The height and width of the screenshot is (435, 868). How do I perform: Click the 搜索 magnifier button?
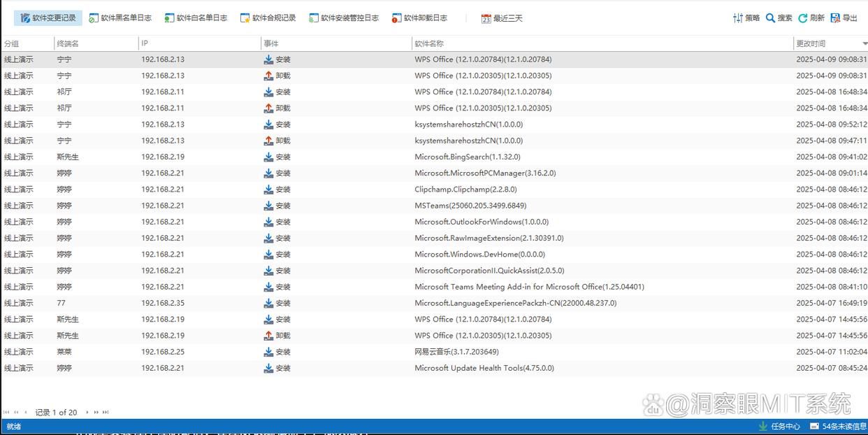pos(779,18)
